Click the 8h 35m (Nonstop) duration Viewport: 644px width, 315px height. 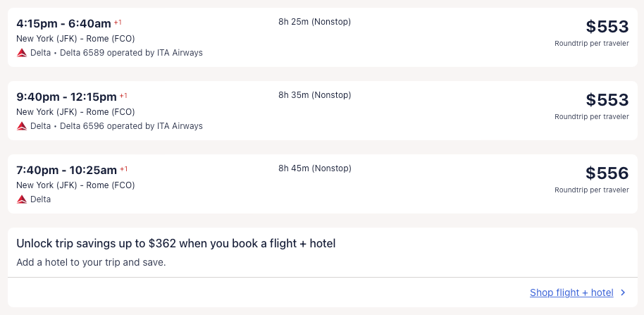point(314,95)
